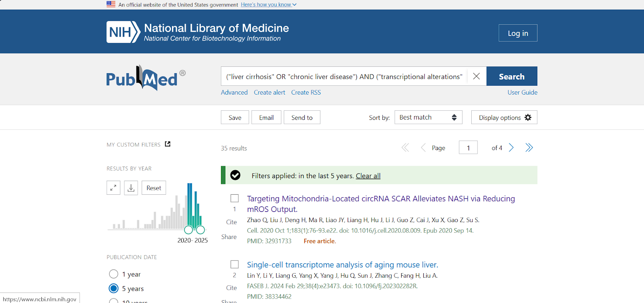Open Single-cell transcriptome aging mouse liver article

coord(343,264)
